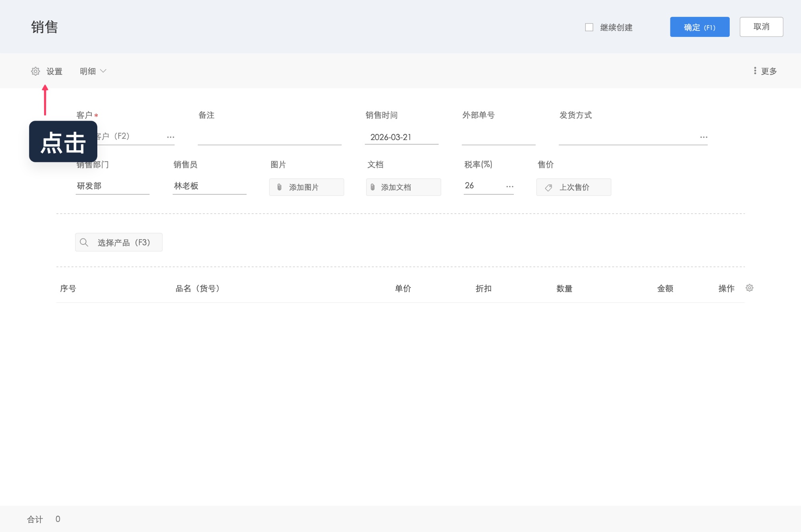The width and height of the screenshot is (801, 532).
Task: Click the ellipsis in the 发货方式 field
Action: click(x=704, y=137)
